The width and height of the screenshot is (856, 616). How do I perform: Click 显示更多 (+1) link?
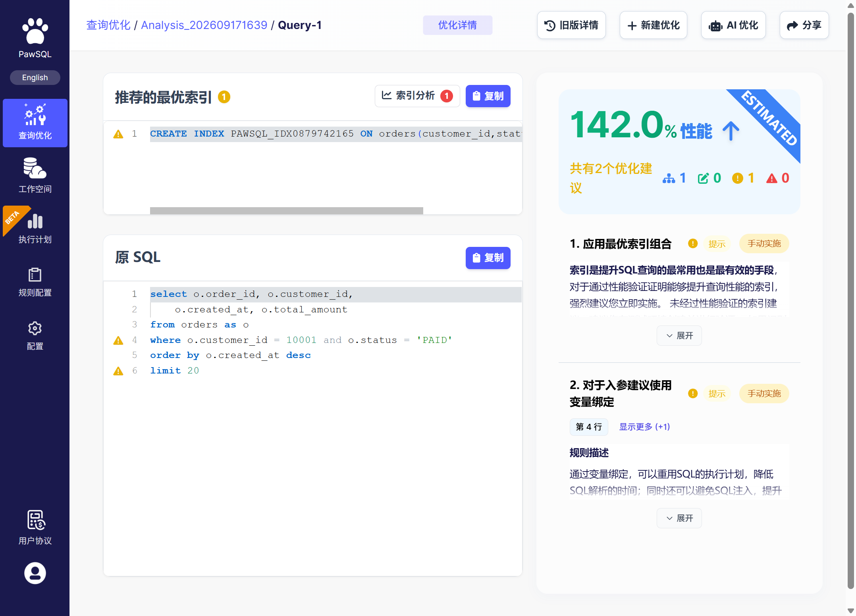coord(644,427)
